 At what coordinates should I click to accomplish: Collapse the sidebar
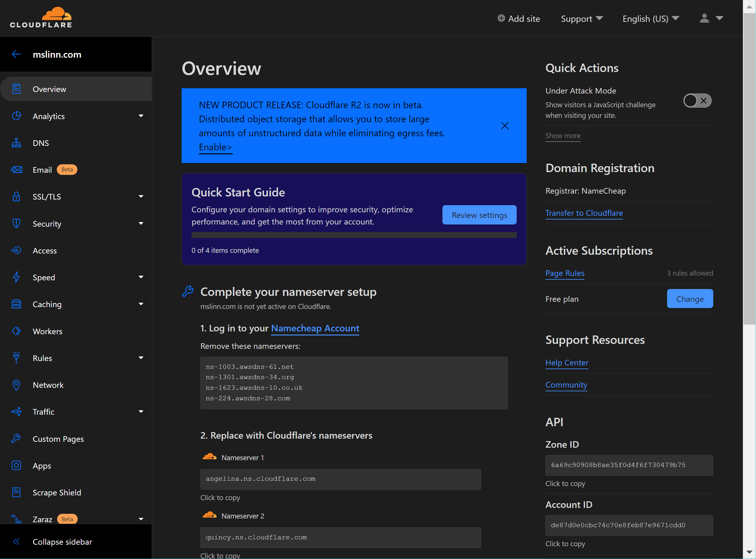[62, 542]
